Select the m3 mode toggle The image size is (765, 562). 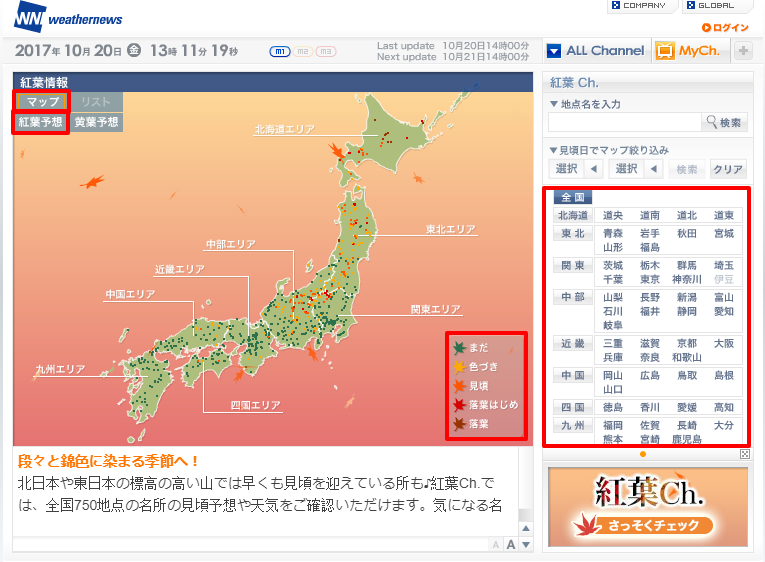pos(325,51)
